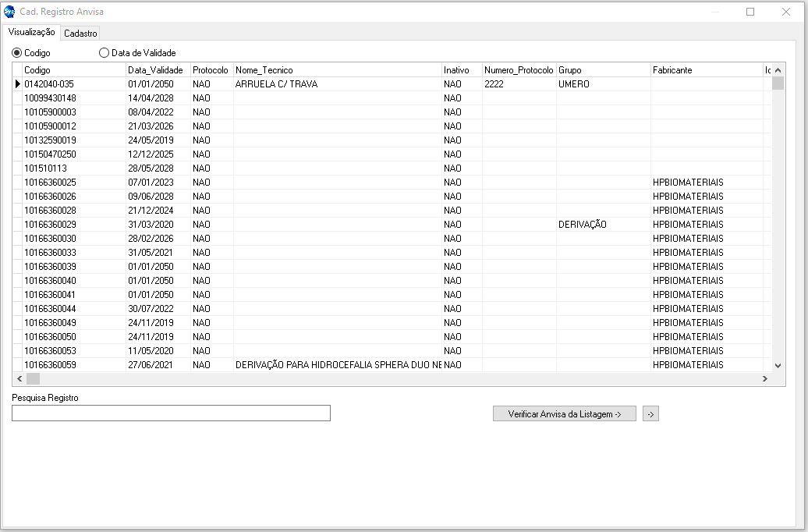This screenshot has width=808, height=532.
Task: Maximize the Cad. Registro Anvisa window
Action: (750, 12)
